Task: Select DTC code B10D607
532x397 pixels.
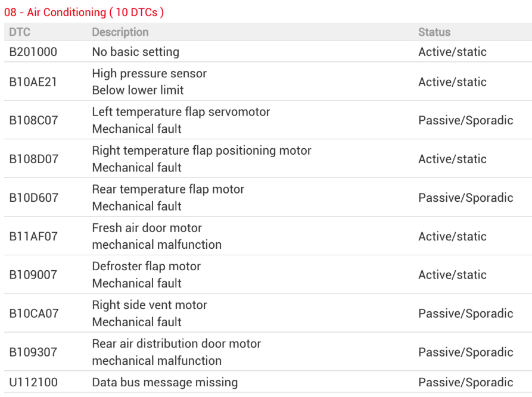Action: point(33,198)
